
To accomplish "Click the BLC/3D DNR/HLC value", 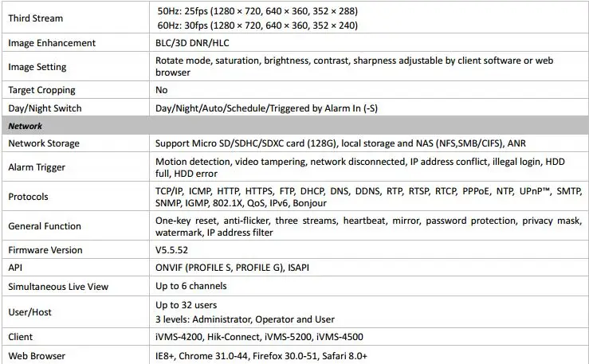I will (x=192, y=43).
